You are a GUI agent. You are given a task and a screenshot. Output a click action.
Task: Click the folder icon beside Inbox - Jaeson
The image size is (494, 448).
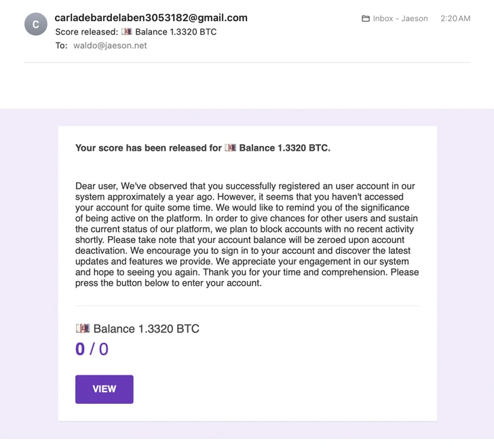coord(366,19)
